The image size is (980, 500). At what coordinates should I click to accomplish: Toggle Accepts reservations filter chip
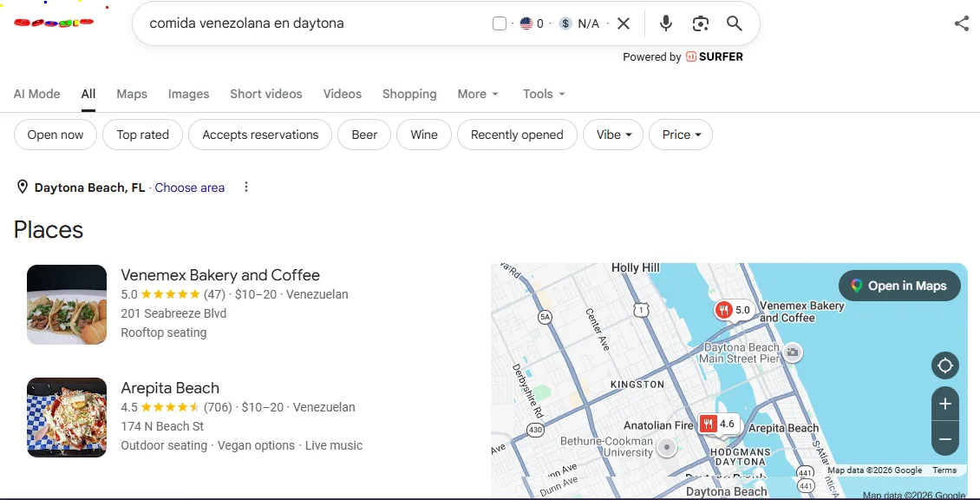click(260, 135)
